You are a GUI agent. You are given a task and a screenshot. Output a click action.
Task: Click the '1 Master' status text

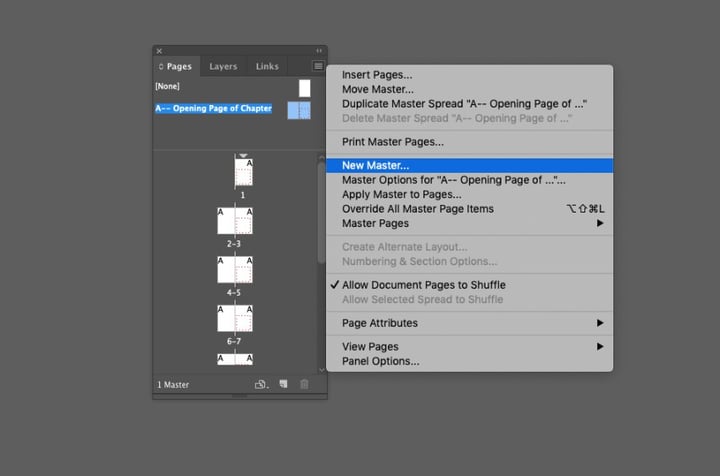click(x=173, y=385)
